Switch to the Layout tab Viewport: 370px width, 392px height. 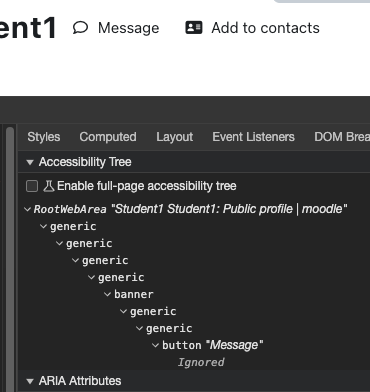pos(175,137)
